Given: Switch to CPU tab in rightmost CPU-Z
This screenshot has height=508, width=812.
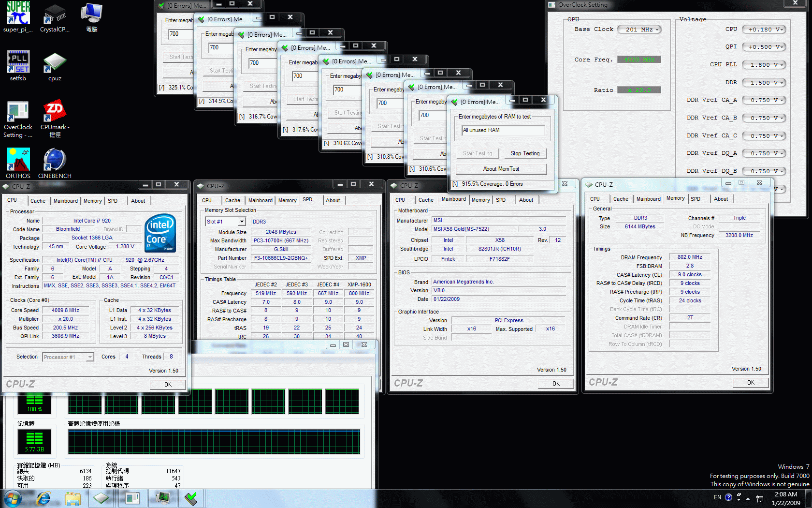Looking at the screenshot, I should click(x=595, y=199).
